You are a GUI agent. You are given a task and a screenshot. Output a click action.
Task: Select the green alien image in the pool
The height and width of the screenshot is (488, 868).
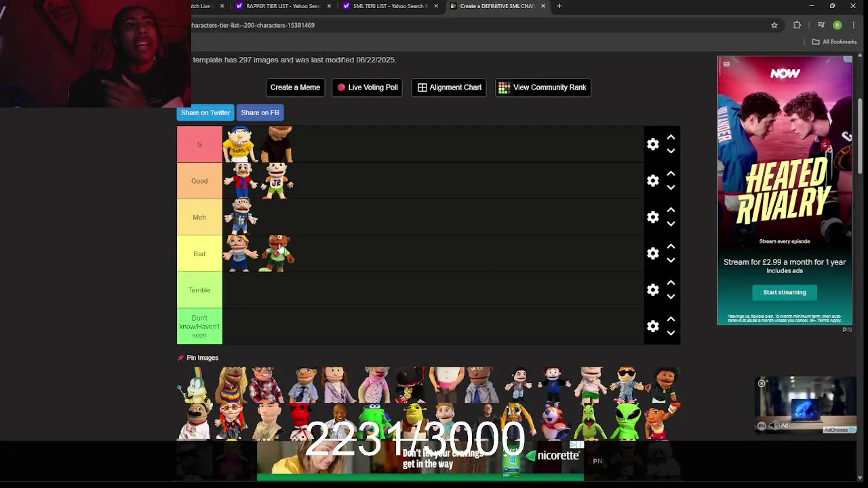pyautogui.click(x=627, y=421)
